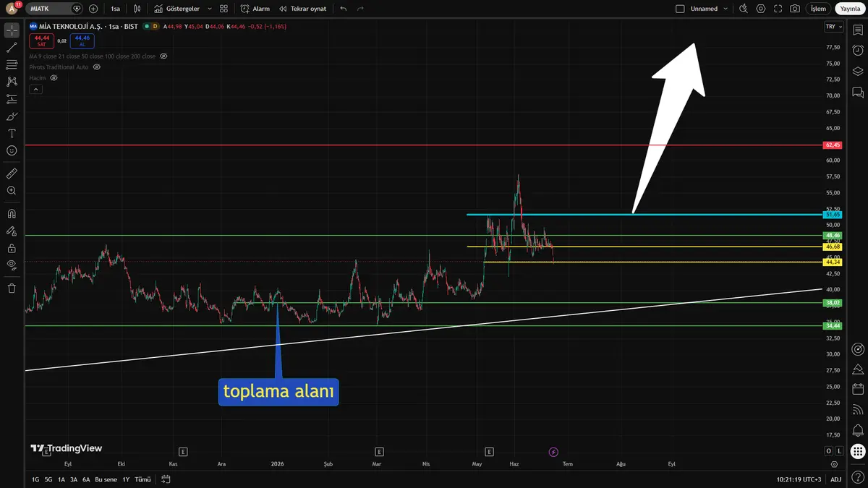Select the Bu sene date range
The height and width of the screenshot is (488, 868).
tap(106, 479)
